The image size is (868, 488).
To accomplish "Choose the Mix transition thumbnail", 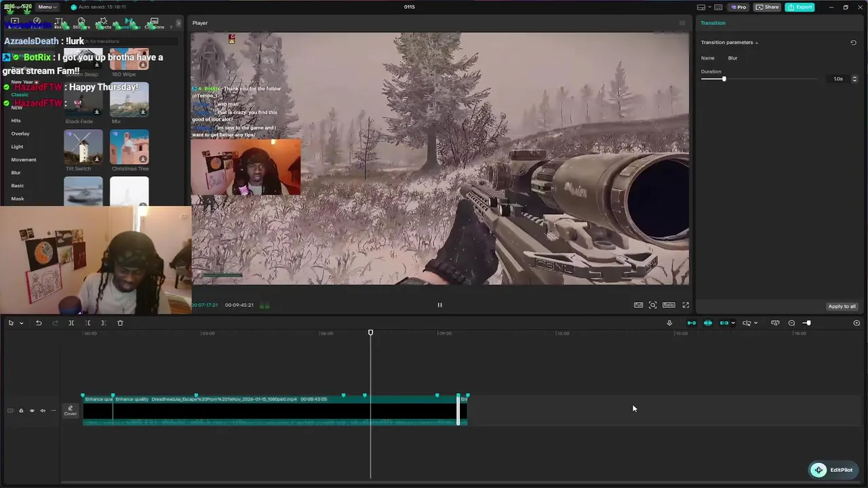I will 129,100.
